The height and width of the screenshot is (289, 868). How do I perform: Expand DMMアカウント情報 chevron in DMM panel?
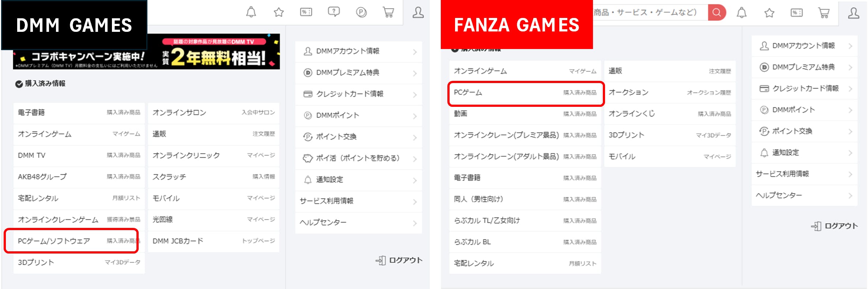[x=415, y=52]
